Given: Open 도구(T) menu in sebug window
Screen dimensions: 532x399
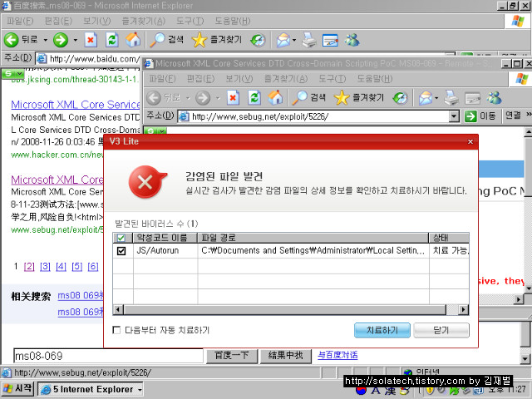Looking at the screenshot, I should tap(332, 79).
